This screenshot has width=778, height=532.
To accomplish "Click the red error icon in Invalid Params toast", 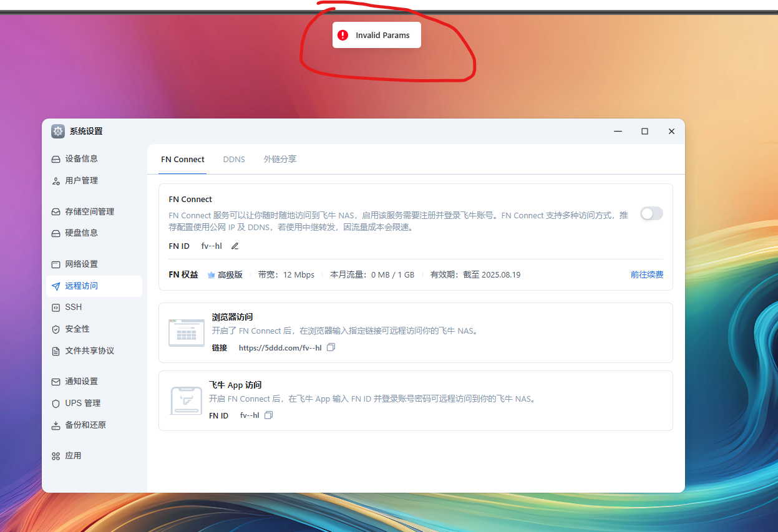I will click(x=343, y=36).
